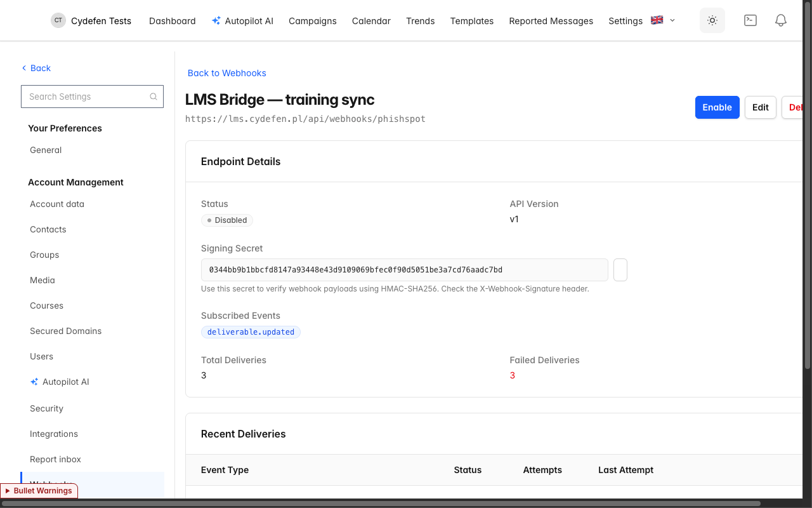Enable the LMS Bridge webhook
Image resolution: width=812 pixels, height=508 pixels.
[717, 107]
